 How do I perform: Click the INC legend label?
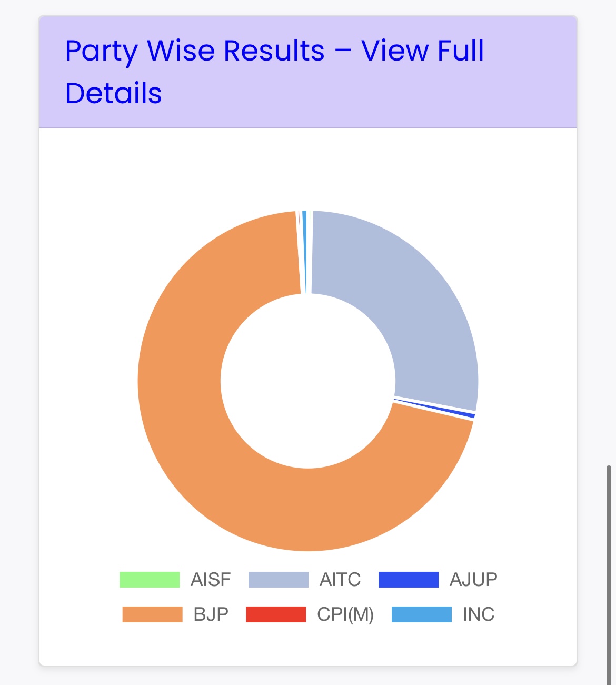tap(479, 614)
